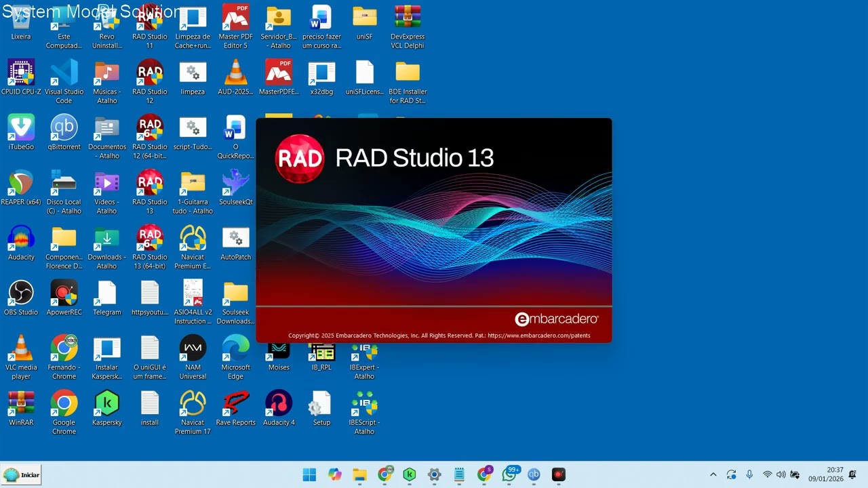Select the Master PDF Editor 5 shortcut
868x488 pixels.
[x=235, y=27]
